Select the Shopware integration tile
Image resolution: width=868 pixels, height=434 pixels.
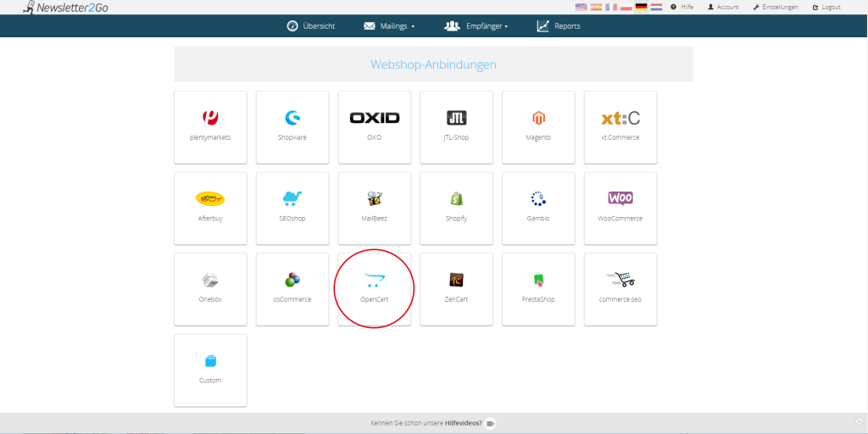(x=292, y=127)
